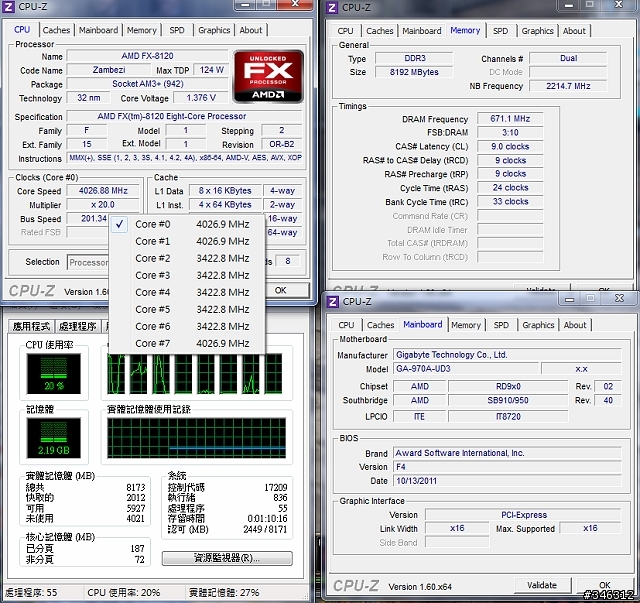Click the DRAM Frequency 671.1 MHz value
640x603 pixels.
tap(510, 119)
